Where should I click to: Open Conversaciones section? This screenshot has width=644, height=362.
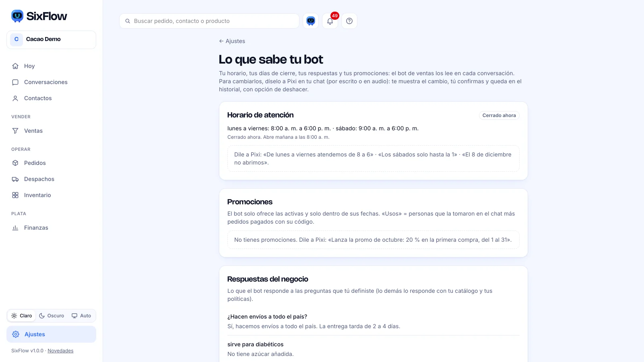click(x=51, y=82)
